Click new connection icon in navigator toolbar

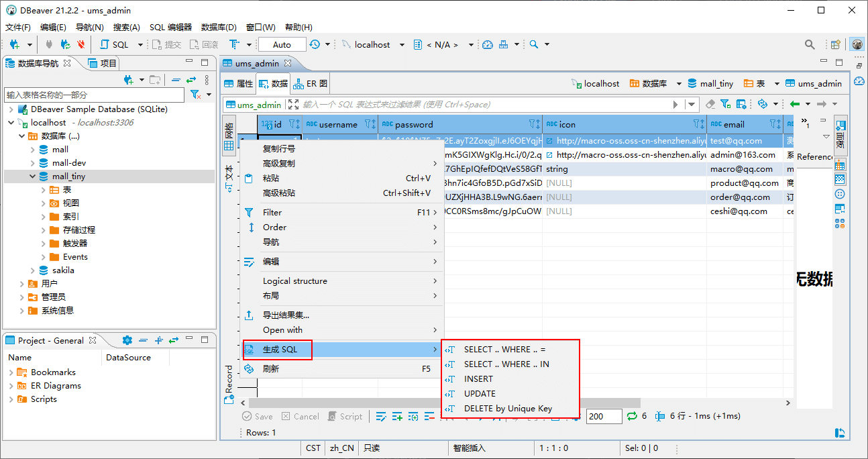pos(129,80)
